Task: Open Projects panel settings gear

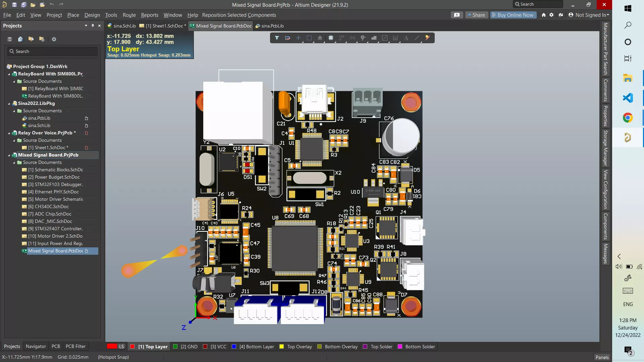Action: point(54,39)
